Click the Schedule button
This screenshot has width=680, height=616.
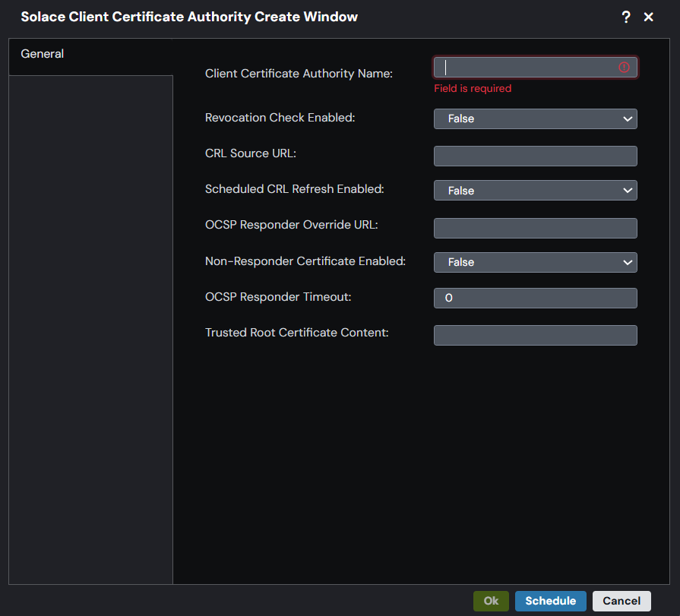point(550,601)
